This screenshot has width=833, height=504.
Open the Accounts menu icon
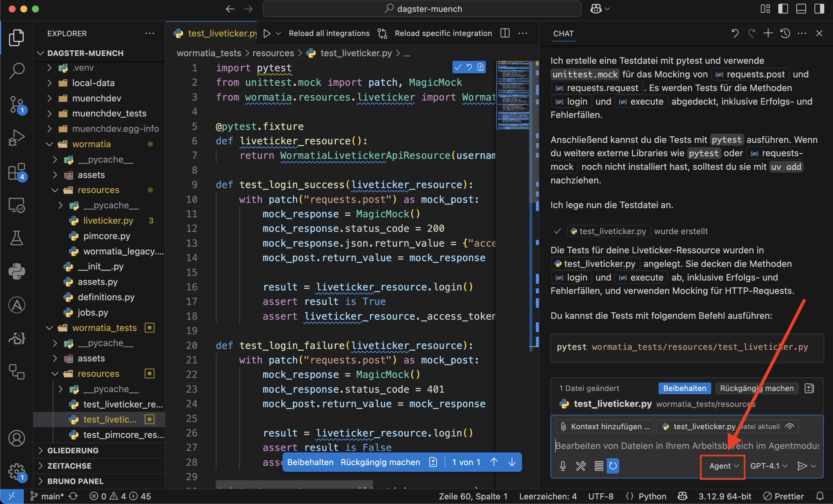[x=16, y=438]
